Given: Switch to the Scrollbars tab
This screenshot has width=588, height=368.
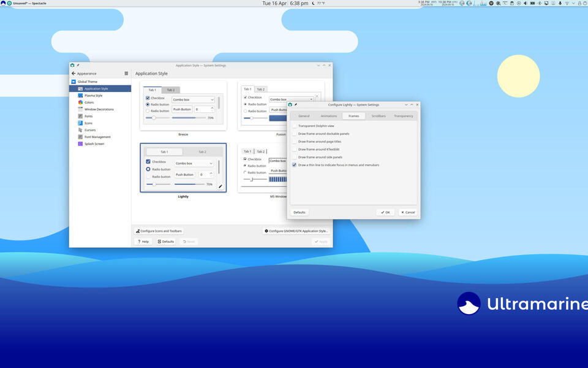Looking at the screenshot, I should (379, 116).
